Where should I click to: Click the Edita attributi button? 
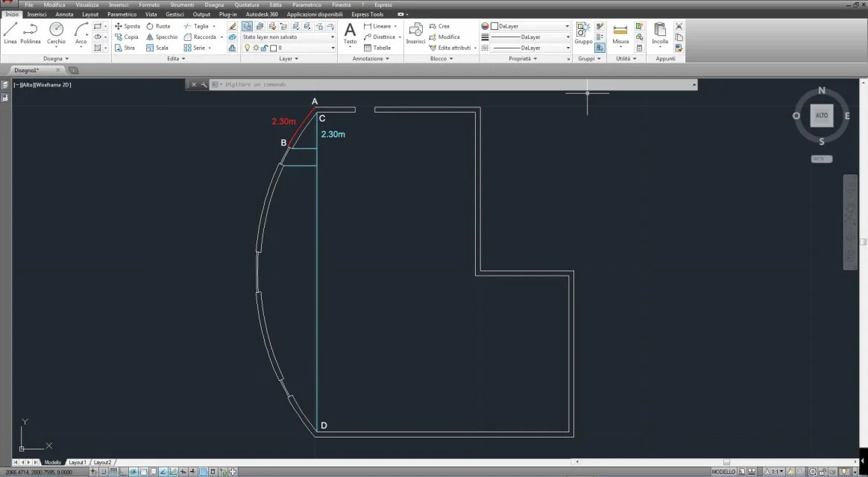pos(453,48)
